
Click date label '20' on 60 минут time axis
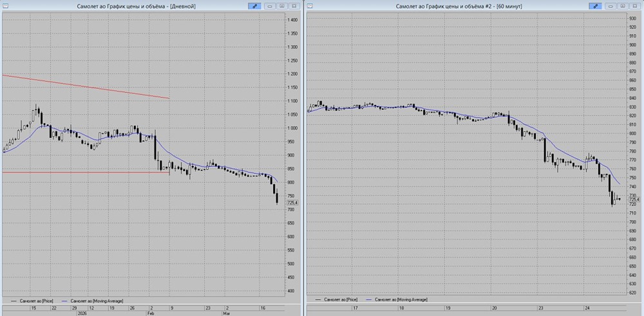pyautogui.click(x=495, y=308)
